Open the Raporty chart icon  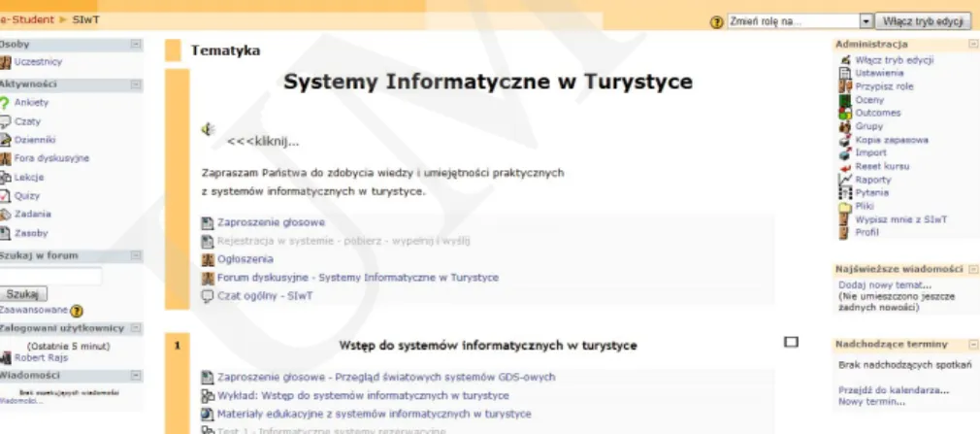pos(845,180)
